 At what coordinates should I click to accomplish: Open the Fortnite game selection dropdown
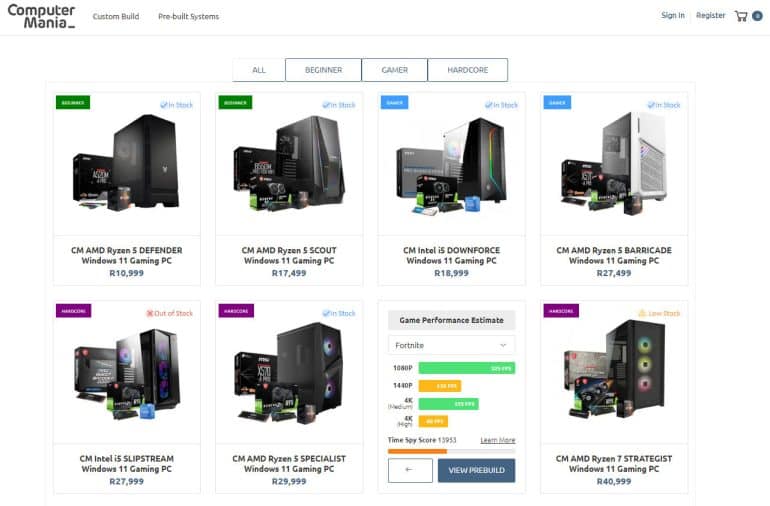tap(451, 345)
